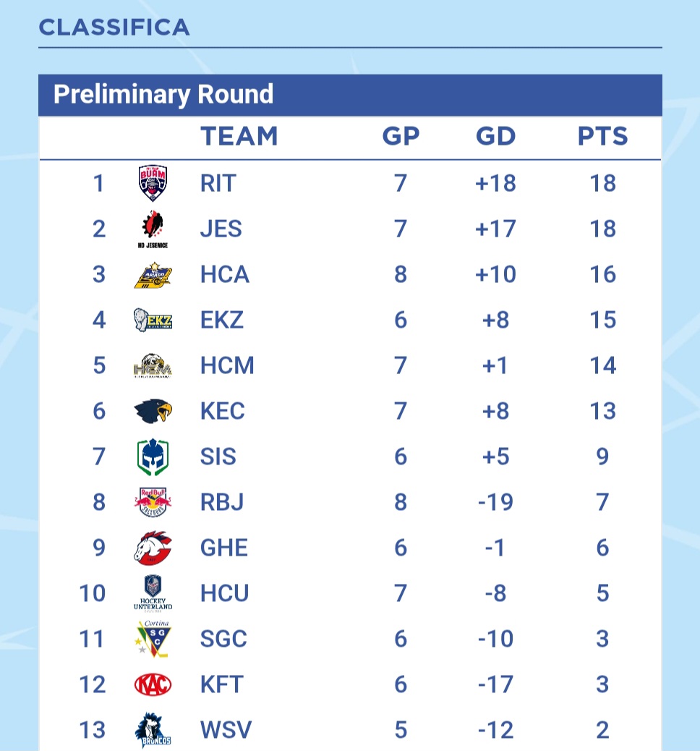Select the KEC dark eagle head logo
Screen dimensions: 700x751
coord(153,411)
